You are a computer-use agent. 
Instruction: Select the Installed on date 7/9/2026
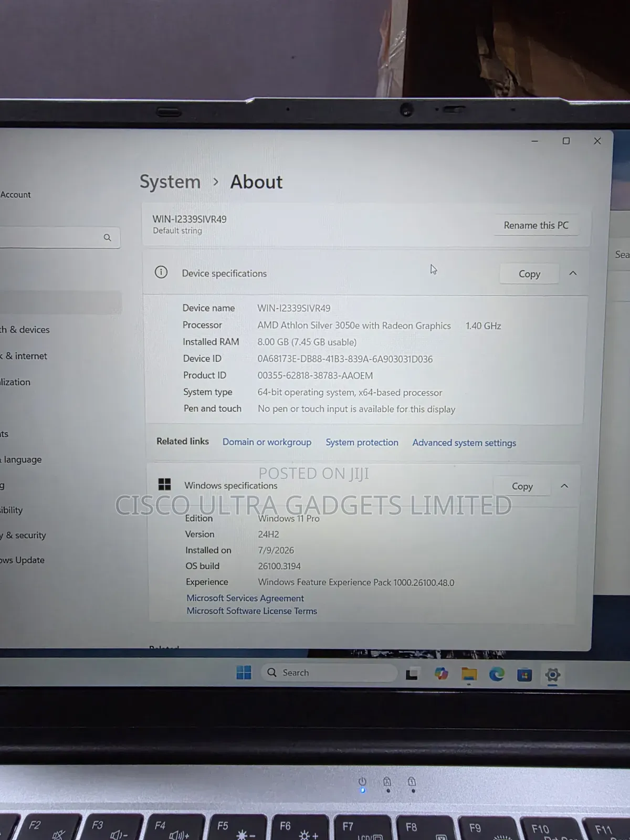pyautogui.click(x=276, y=550)
